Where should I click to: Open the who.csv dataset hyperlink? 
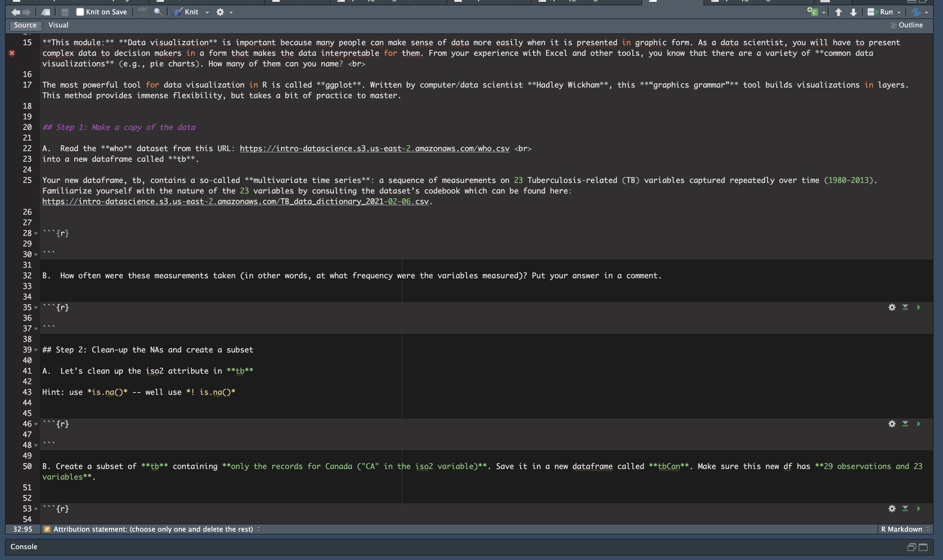374,148
